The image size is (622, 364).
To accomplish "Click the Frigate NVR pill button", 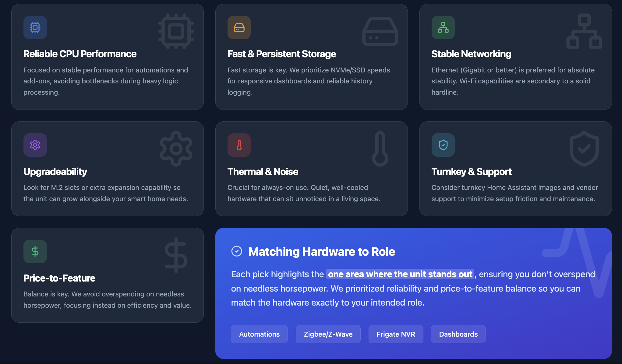I will [396, 334].
